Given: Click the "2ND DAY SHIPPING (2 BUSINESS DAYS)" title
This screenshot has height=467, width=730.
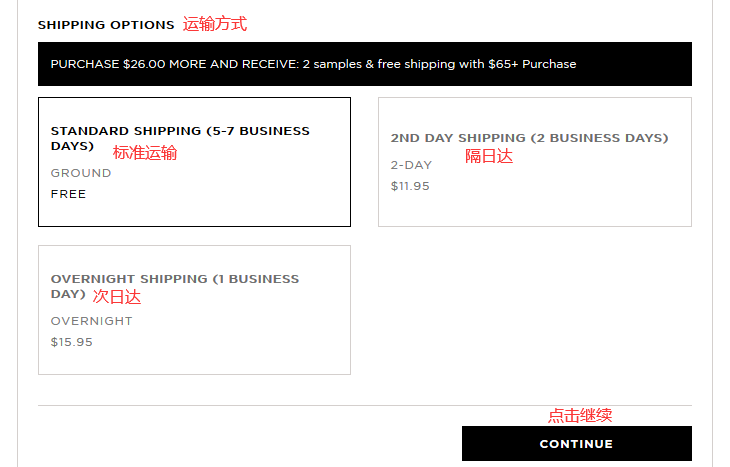Looking at the screenshot, I should [529, 138].
